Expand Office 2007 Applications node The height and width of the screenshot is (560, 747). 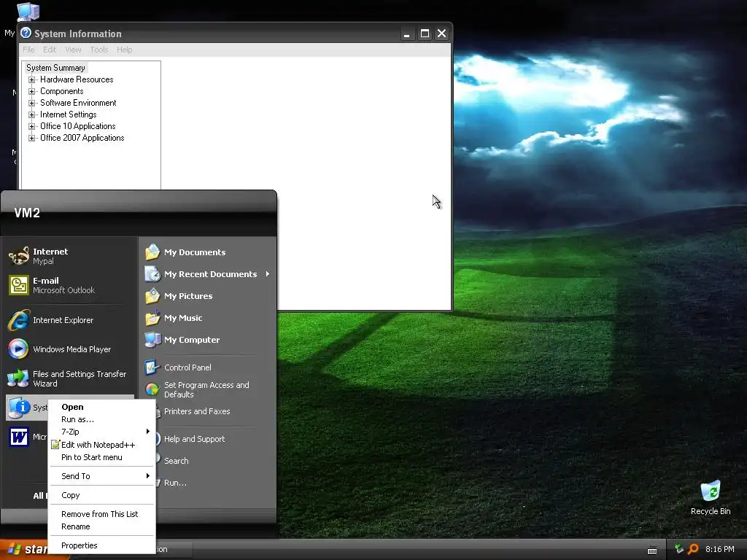[31, 138]
